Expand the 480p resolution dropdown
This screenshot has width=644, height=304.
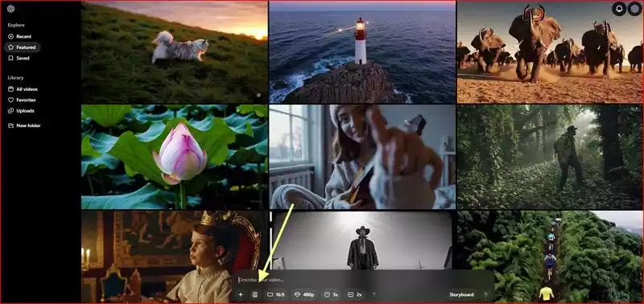coord(304,294)
